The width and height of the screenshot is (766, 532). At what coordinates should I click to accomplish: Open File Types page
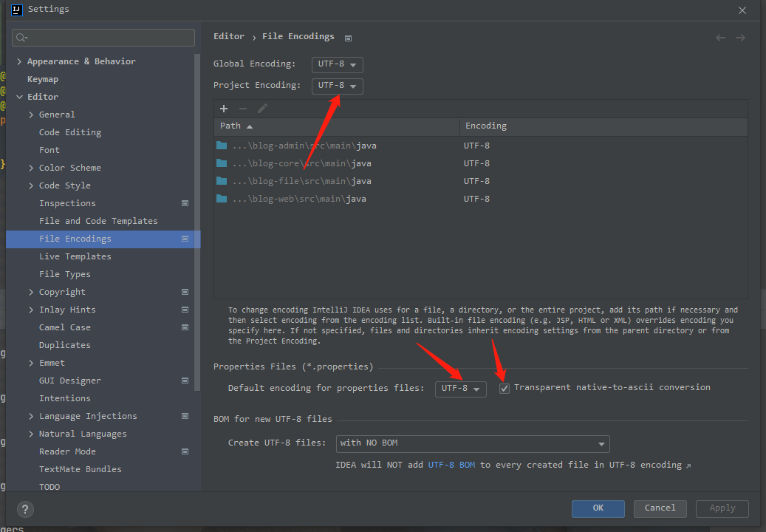point(64,274)
